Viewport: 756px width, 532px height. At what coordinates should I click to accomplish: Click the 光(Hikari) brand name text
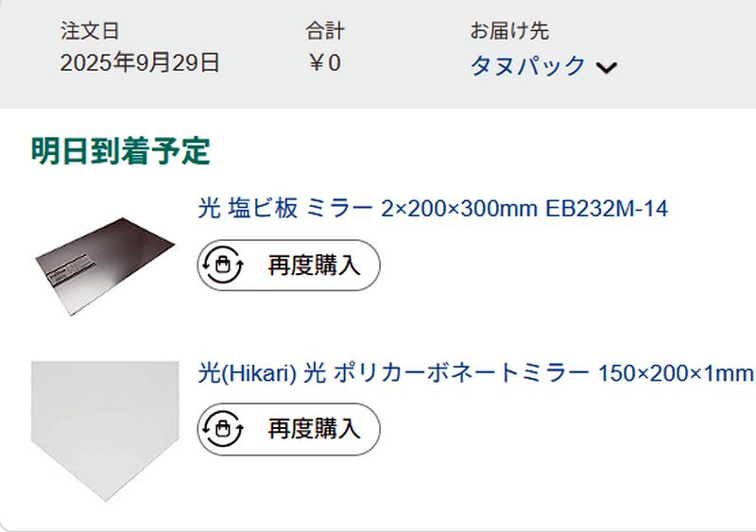(x=248, y=372)
